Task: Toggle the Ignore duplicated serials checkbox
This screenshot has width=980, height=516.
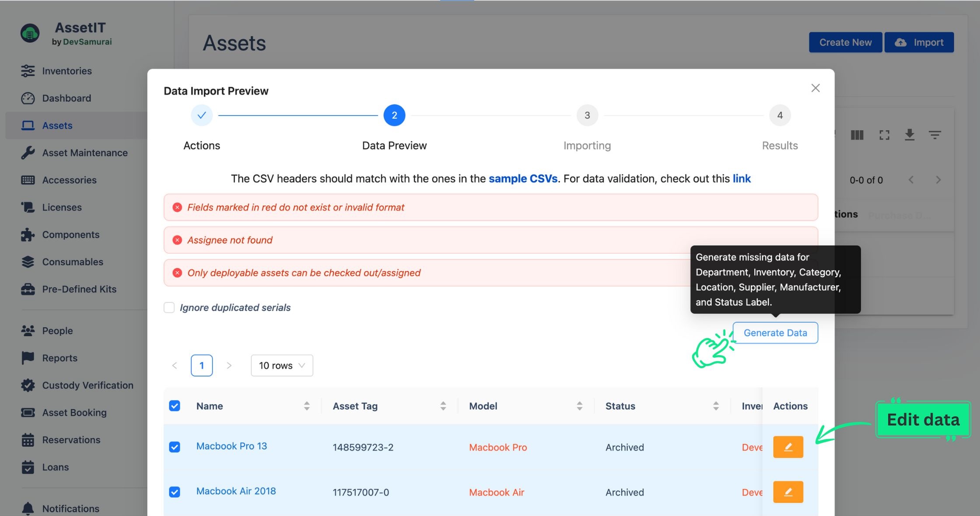Action: (x=168, y=307)
